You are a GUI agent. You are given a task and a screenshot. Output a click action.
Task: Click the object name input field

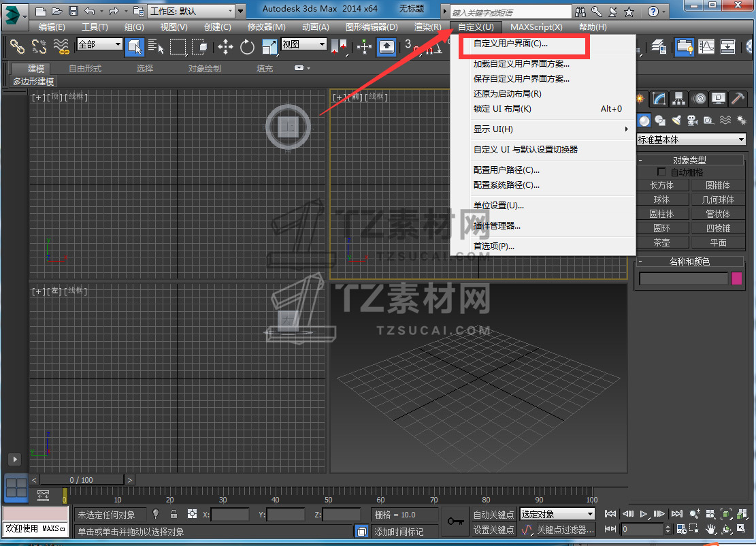click(x=683, y=278)
